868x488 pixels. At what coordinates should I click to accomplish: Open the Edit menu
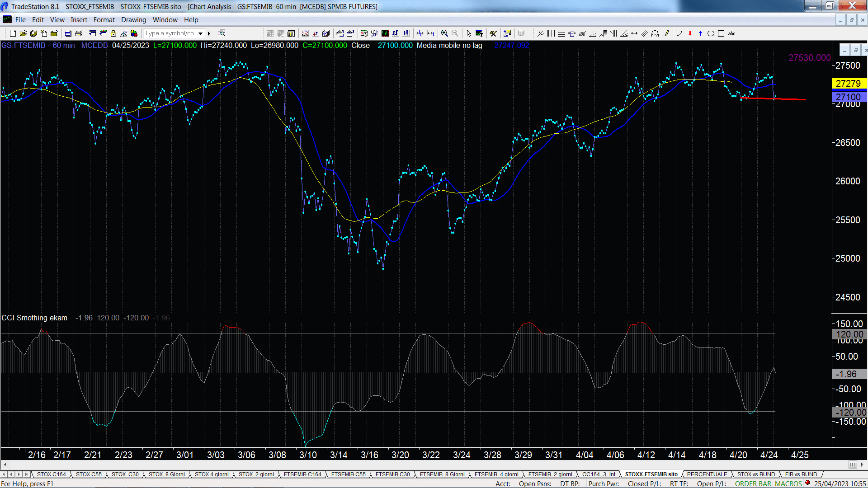38,20
